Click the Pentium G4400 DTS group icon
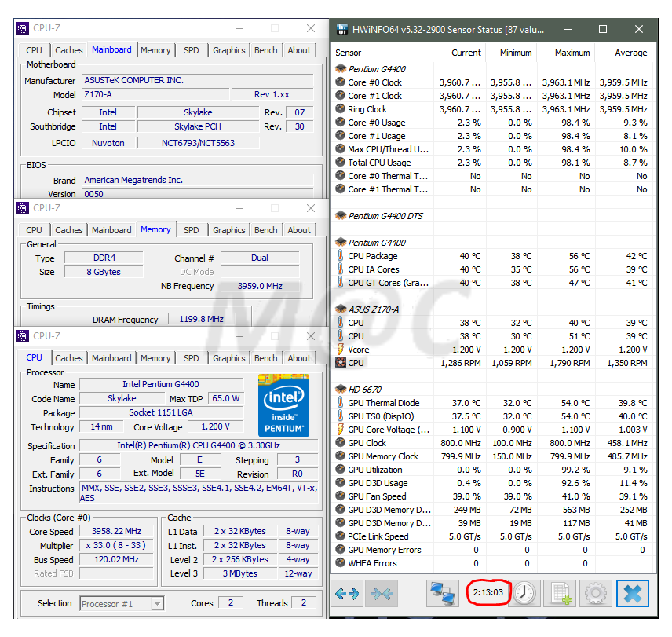This screenshot has width=672, height=637. tap(341, 216)
